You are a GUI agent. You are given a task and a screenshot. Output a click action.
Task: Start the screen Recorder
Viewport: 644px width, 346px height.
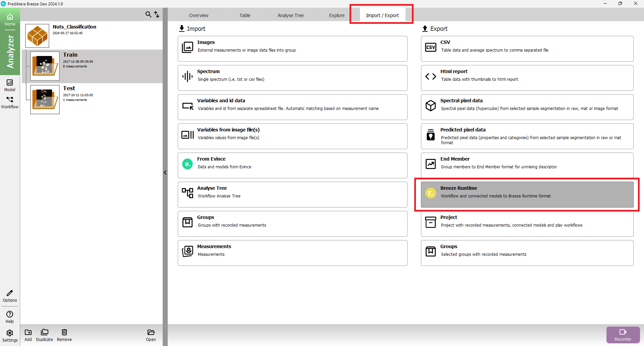point(623,335)
